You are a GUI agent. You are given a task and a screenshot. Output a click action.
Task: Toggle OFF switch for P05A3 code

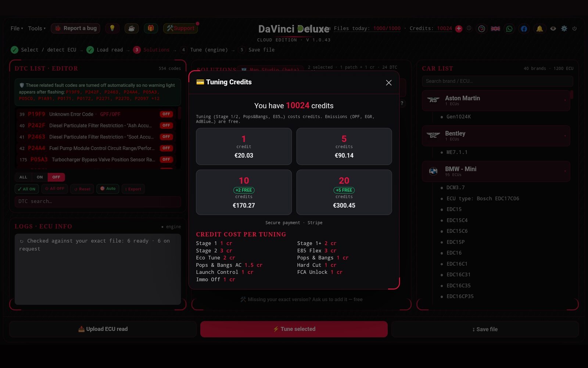[x=166, y=160]
